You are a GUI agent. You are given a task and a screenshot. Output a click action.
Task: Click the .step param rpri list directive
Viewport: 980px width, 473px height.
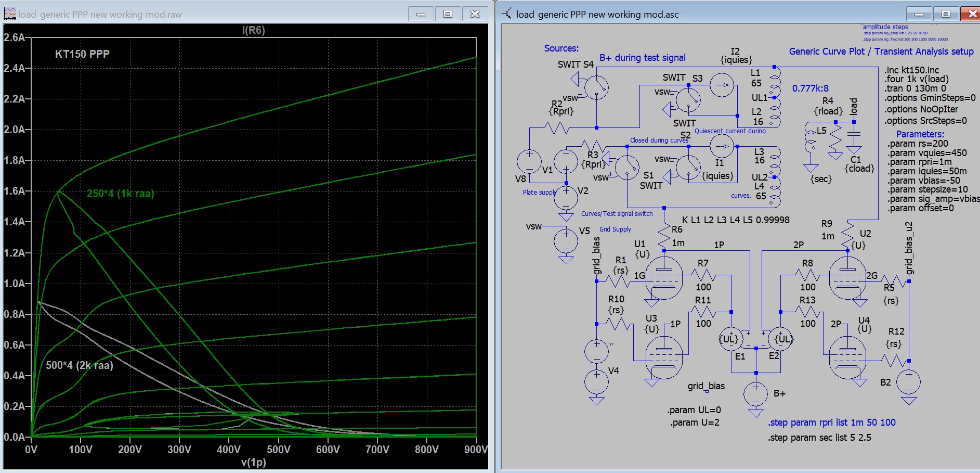[832, 423]
